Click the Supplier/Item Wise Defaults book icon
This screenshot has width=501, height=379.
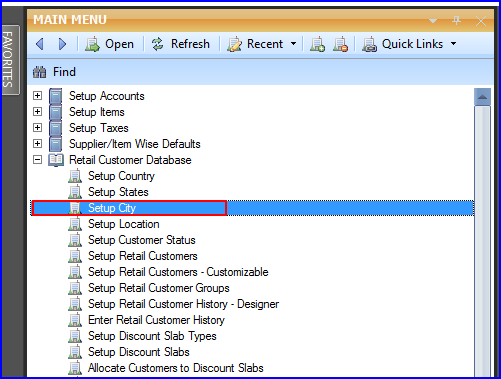click(x=55, y=144)
